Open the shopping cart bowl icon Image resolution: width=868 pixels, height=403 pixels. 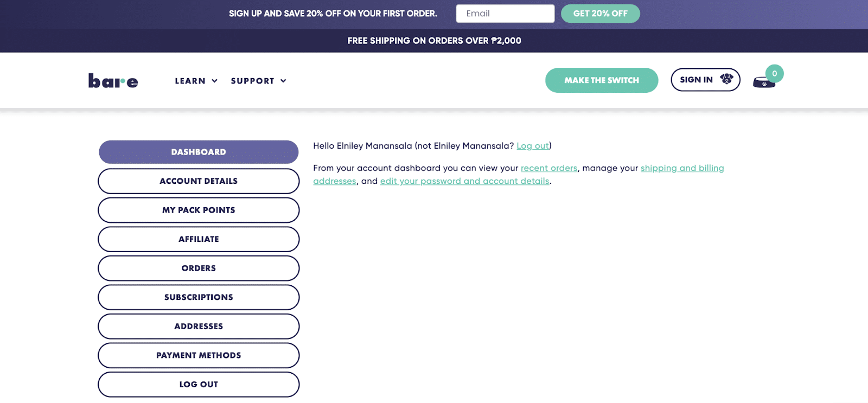point(764,82)
